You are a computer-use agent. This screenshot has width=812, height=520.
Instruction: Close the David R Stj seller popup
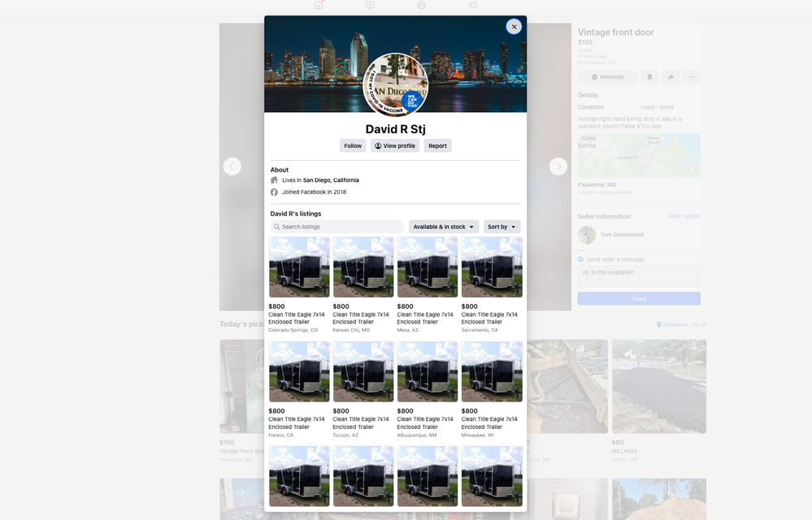click(x=514, y=26)
